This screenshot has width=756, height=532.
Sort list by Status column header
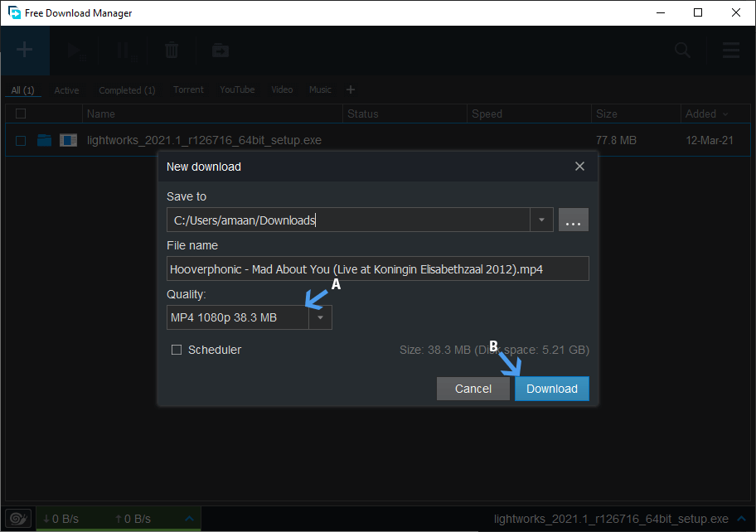tap(405, 114)
